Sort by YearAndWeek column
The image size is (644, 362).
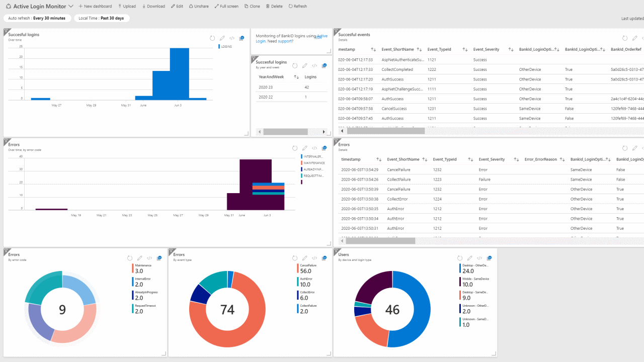(x=295, y=77)
